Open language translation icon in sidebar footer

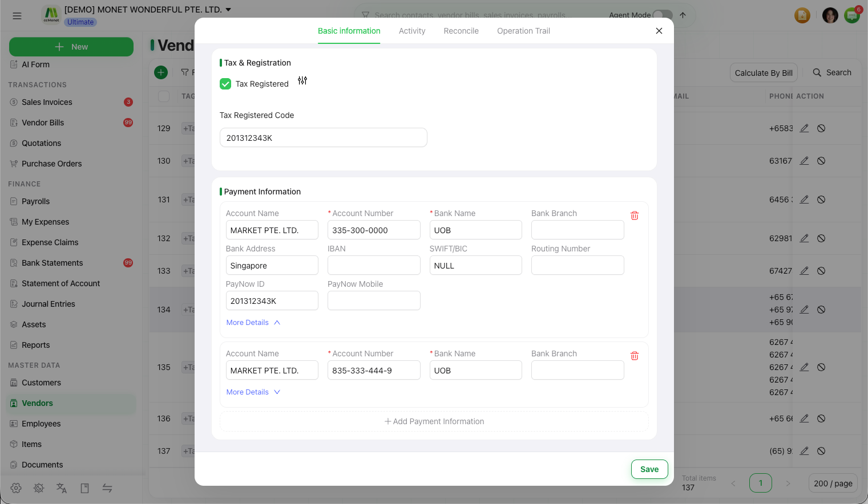pos(62,488)
